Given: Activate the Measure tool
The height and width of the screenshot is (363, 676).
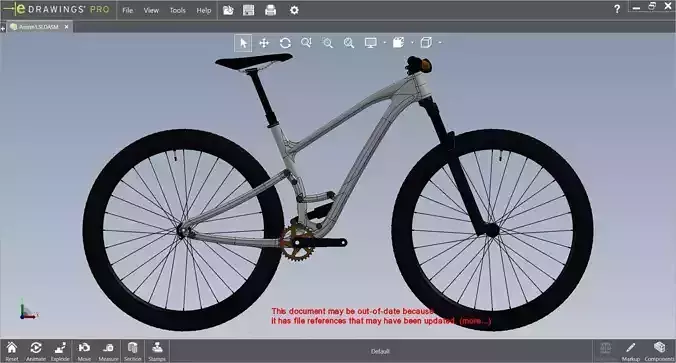Looking at the screenshot, I should point(108,351).
